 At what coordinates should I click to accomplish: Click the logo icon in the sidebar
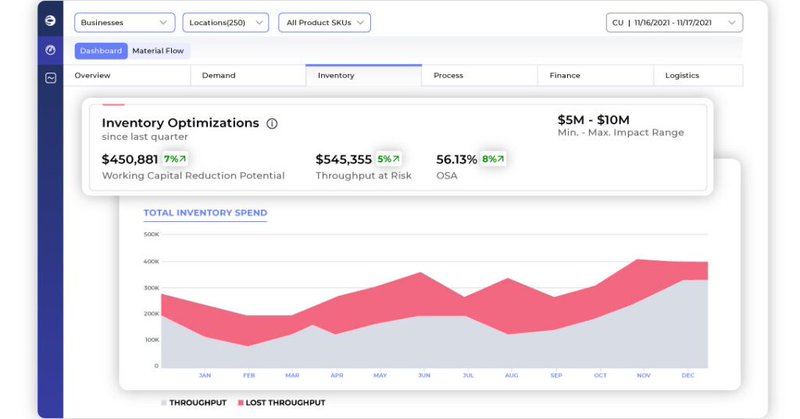tap(50, 20)
